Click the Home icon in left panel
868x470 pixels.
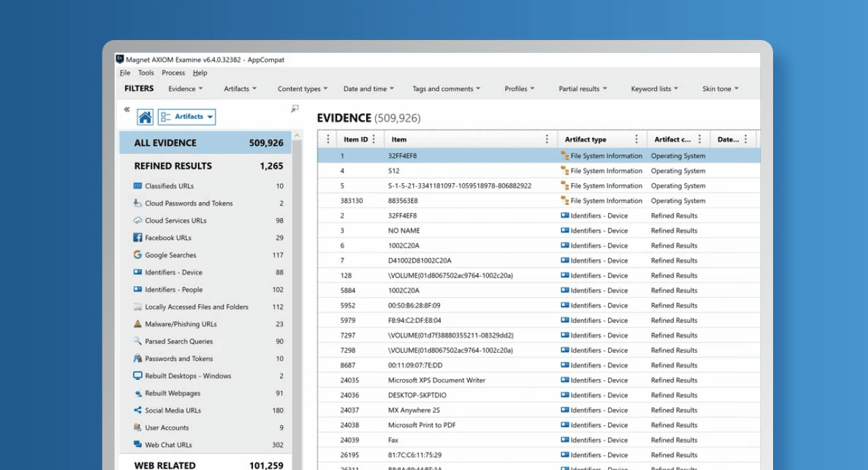145,117
